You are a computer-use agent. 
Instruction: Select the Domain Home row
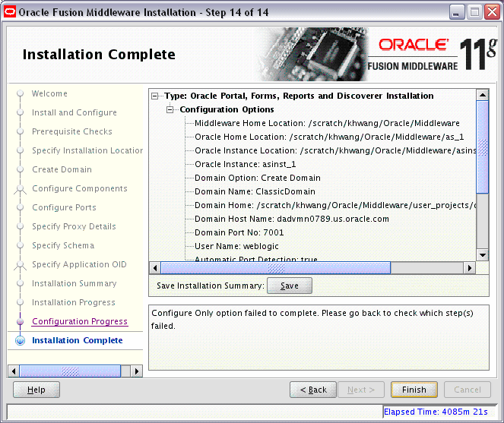coord(335,205)
